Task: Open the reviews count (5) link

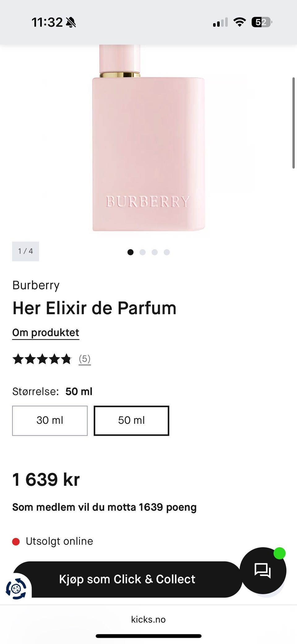Action: pos(84,359)
